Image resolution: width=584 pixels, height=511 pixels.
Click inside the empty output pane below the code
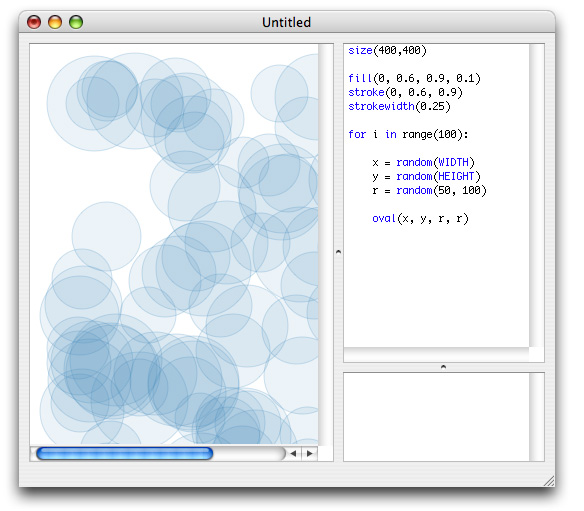pyautogui.click(x=436, y=417)
